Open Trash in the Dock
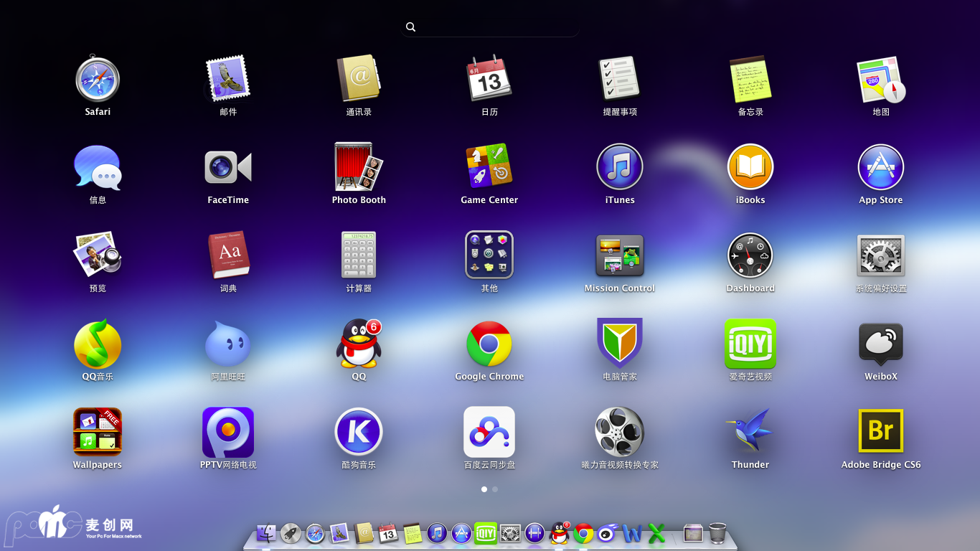Screen dimensions: 980x551 (x=717, y=533)
